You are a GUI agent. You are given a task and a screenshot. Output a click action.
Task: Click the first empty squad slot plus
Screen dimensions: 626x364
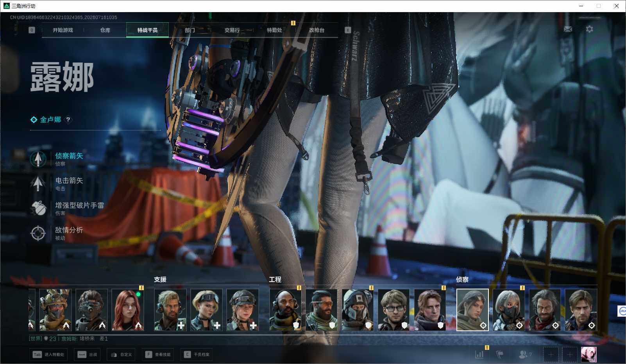[551, 355]
